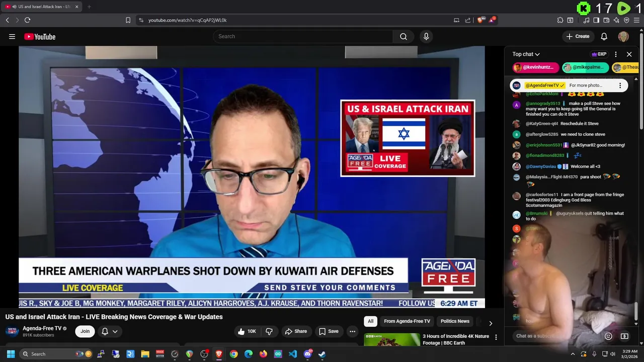Viewport: 644px width, 362px height.
Task: Start voice search with the microphone icon
Action: [x=426, y=36]
